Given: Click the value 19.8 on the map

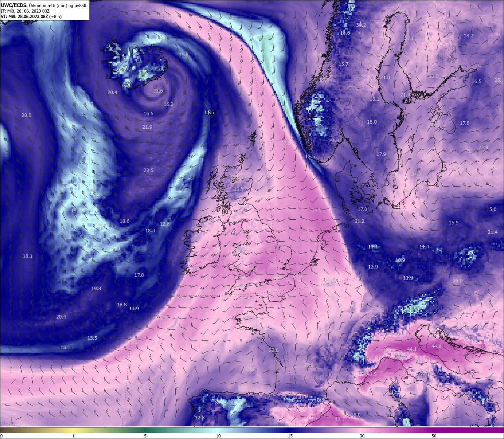Looking at the screenshot, I should click(96, 289).
